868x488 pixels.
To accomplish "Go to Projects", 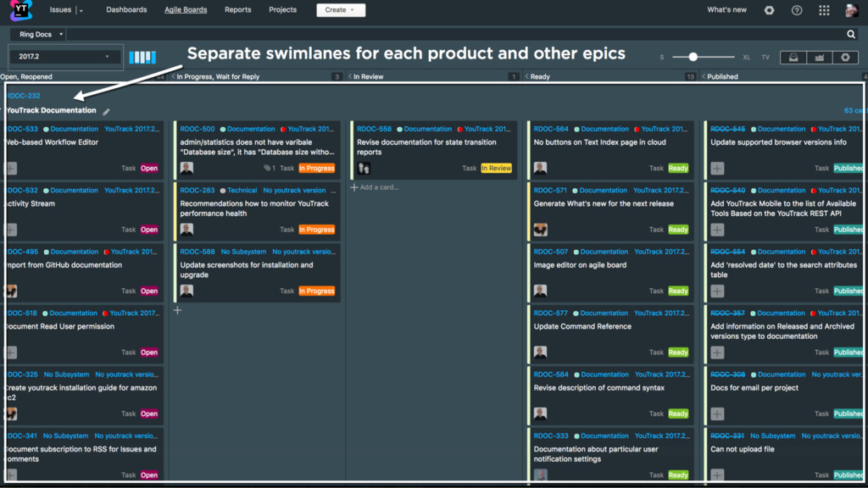I will pyautogui.click(x=282, y=10).
